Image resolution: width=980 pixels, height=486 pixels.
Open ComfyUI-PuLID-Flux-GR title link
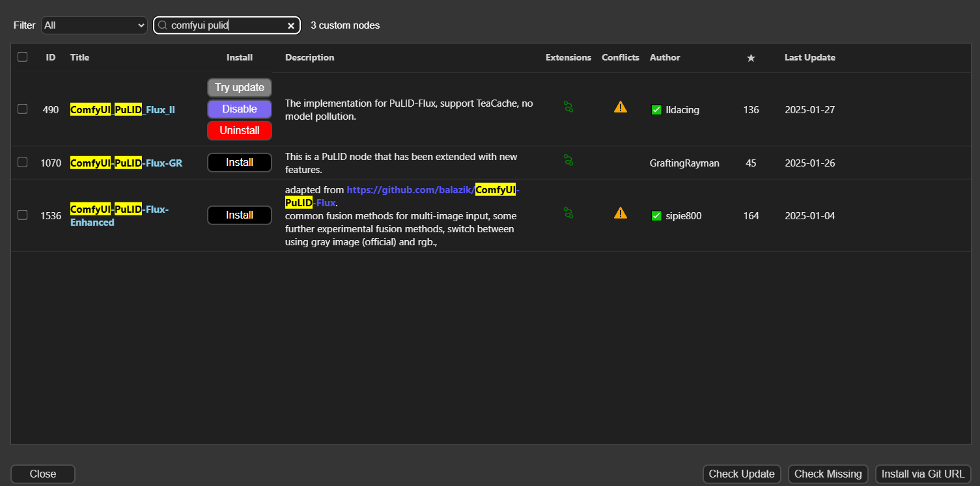[126, 163]
